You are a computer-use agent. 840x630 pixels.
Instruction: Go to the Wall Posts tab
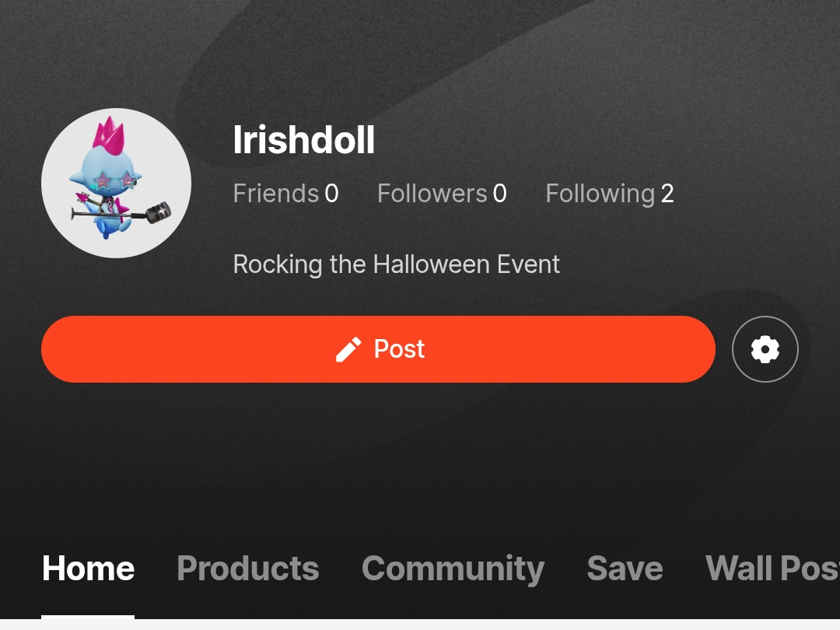(x=772, y=568)
